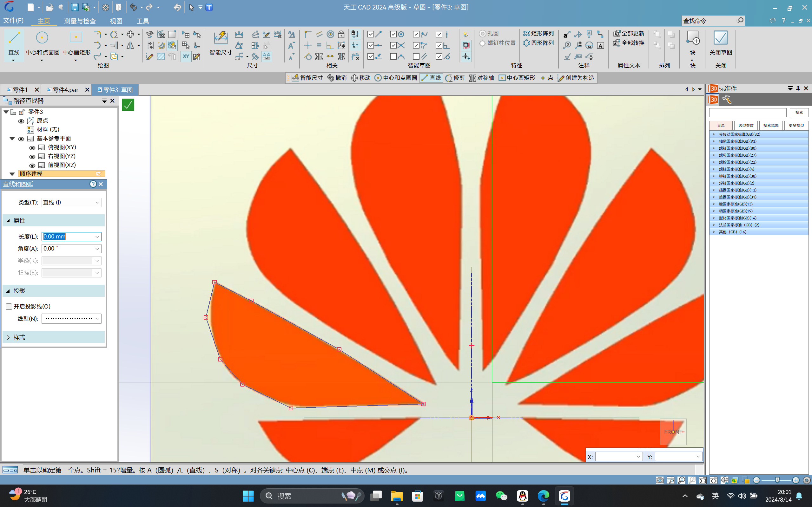
Task: Open WeChat from the Windows taskbar
Action: click(501, 496)
